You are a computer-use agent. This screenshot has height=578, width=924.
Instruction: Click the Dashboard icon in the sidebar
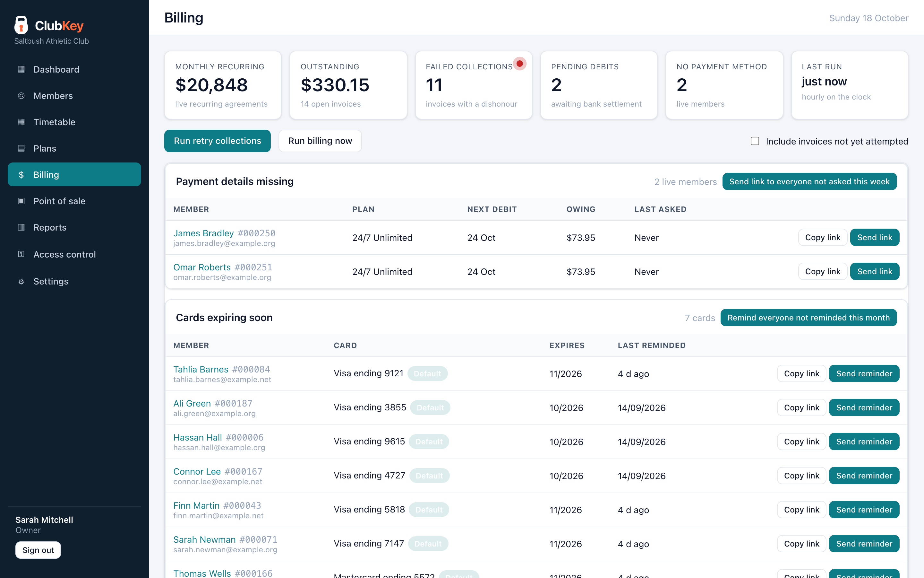(x=21, y=69)
